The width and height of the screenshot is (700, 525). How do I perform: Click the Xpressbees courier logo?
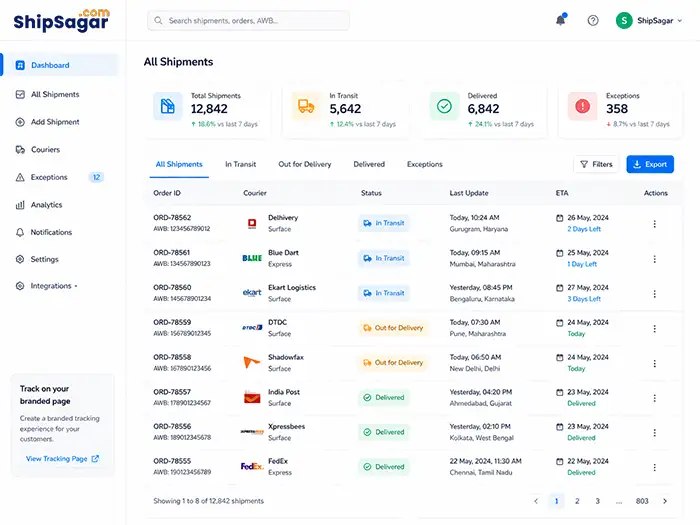[x=252, y=432]
